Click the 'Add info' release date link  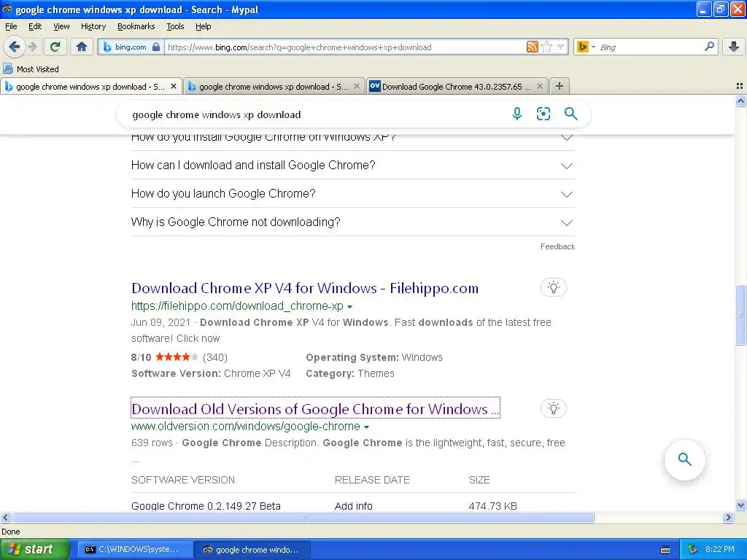tap(353, 506)
